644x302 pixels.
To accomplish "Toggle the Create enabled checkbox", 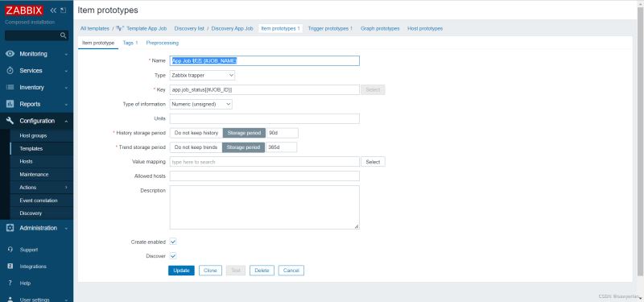I will (x=173, y=242).
